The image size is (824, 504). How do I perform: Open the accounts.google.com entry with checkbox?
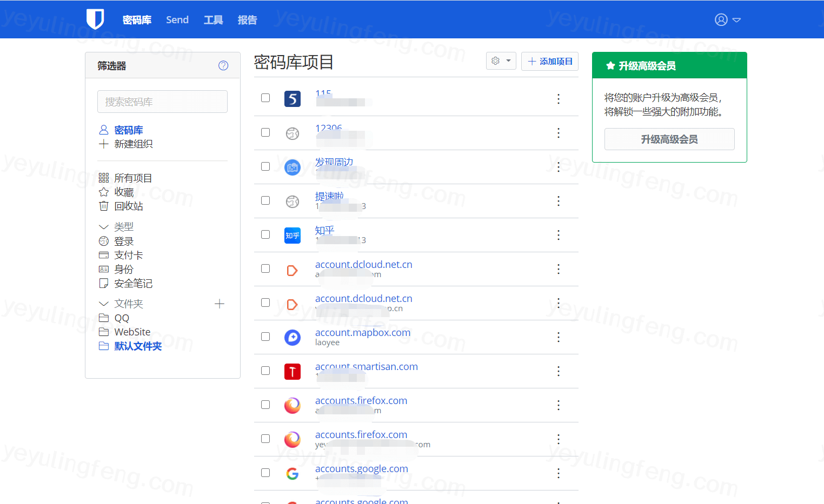[x=362, y=469]
